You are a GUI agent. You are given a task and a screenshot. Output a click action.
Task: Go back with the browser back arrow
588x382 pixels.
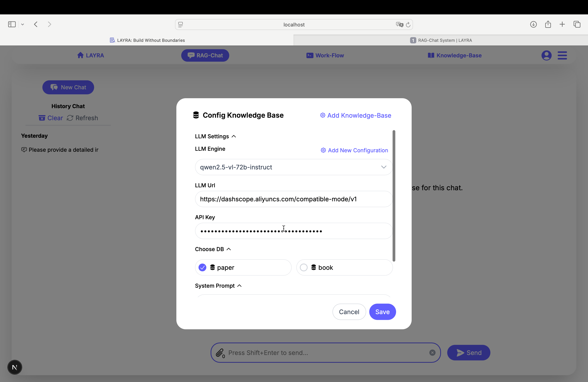pyautogui.click(x=36, y=24)
